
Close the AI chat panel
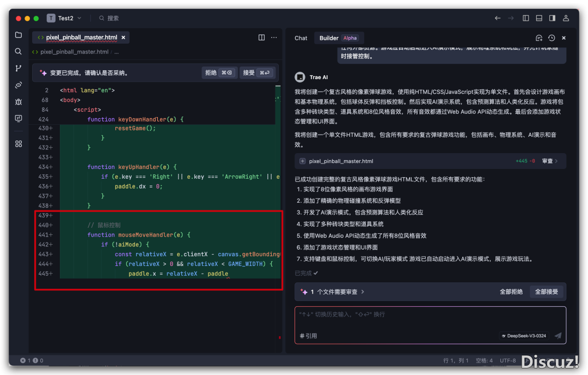tap(563, 38)
